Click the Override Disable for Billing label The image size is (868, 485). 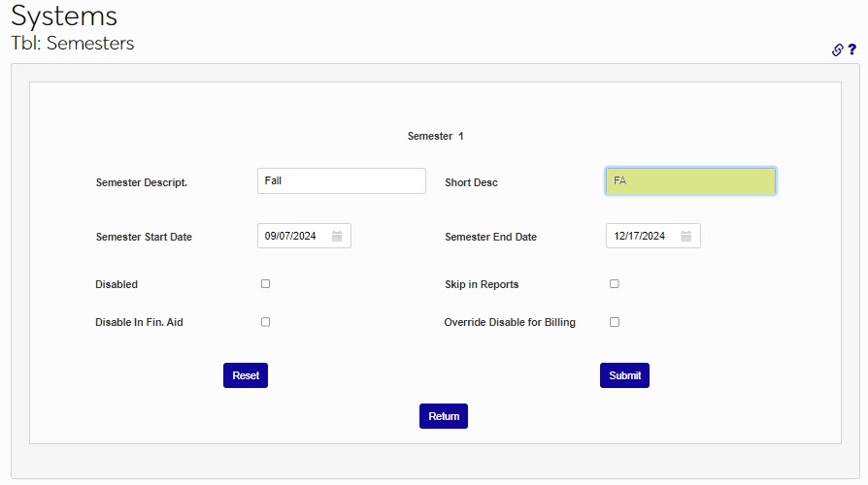coord(510,322)
